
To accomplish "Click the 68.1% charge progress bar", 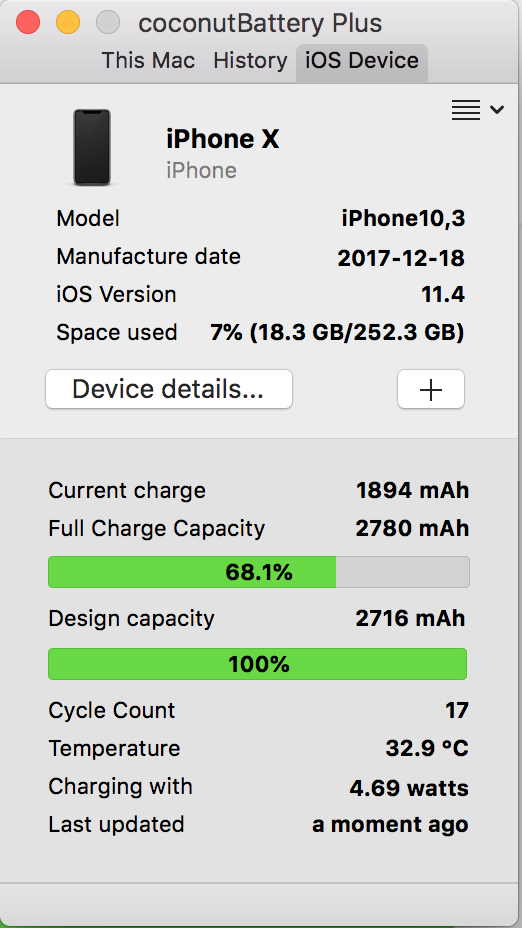I will [259, 572].
